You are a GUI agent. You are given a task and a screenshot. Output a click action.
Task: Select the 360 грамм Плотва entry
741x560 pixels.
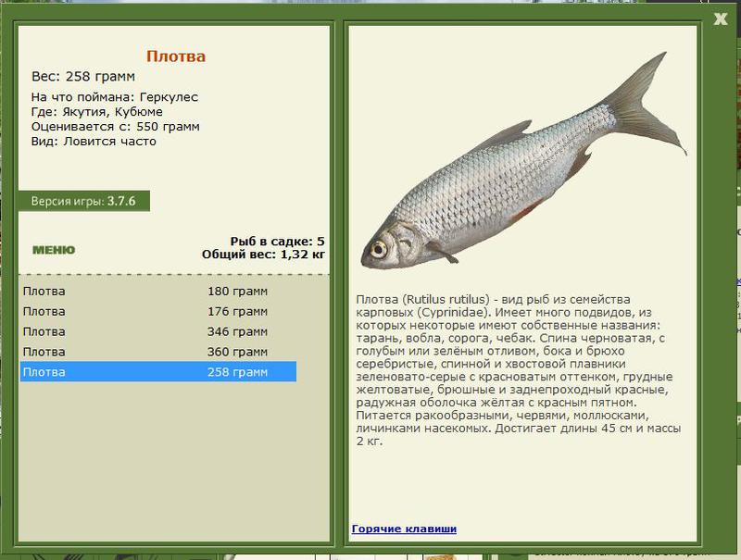click(x=157, y=352)
